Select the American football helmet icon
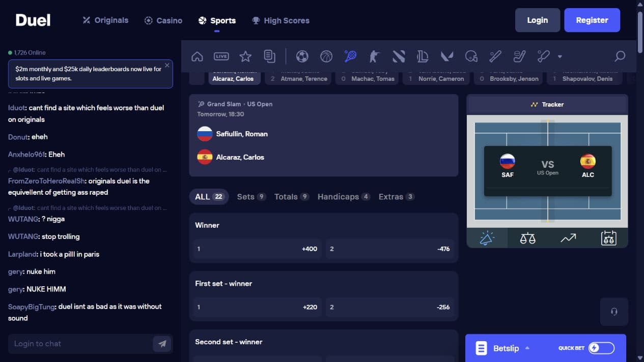The width and height of the screenshot is (644, 362). click(471, 56)
